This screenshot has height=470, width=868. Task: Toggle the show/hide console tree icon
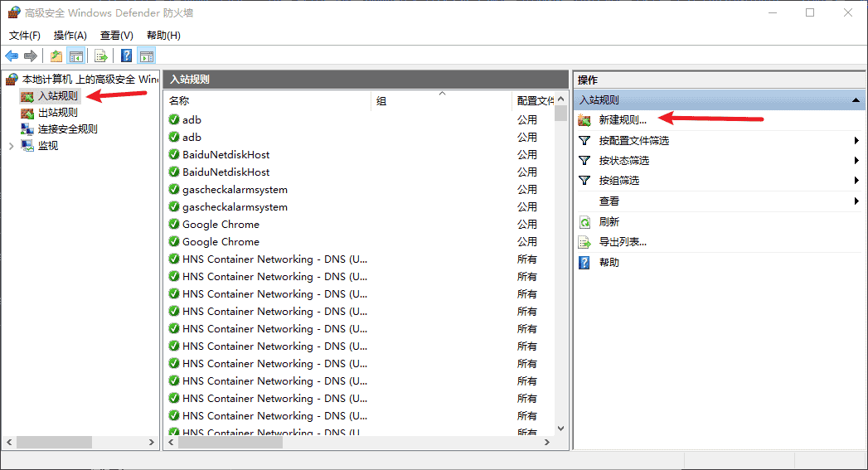coord(75,56)
